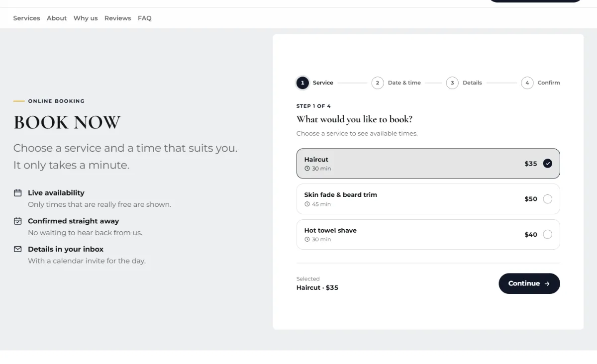The width and height of the screenshot is (597, 364).
Task: Choose the Hot towel shave radio option
Action: click(548, 234)
